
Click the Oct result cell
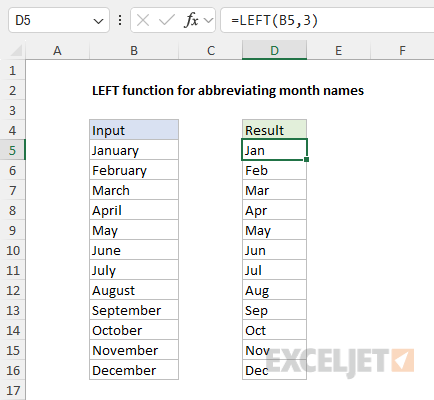click(x=274, y=330)
